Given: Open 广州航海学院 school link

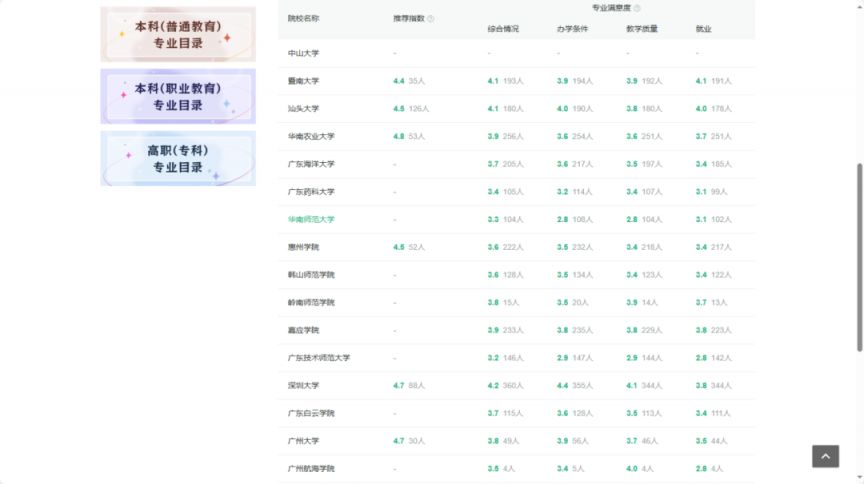Looking at the screenshot, I should (311, 468).
